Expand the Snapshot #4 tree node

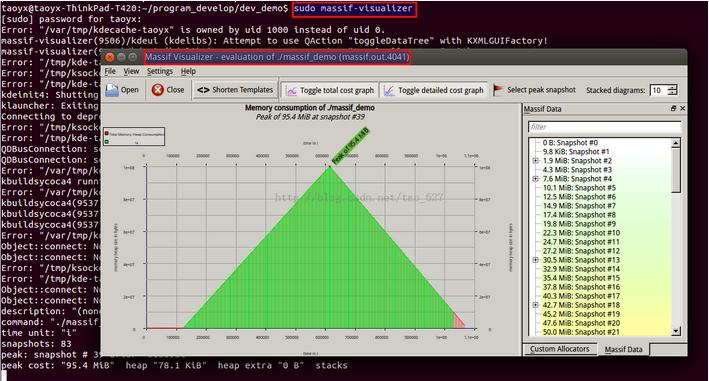click(x=535, y=179)
